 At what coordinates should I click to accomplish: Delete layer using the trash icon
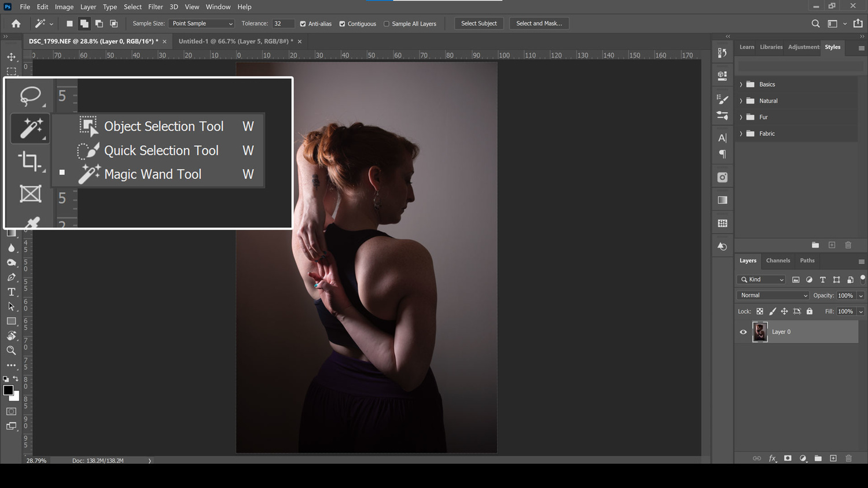pyautogui.click(x=848, y=458)
